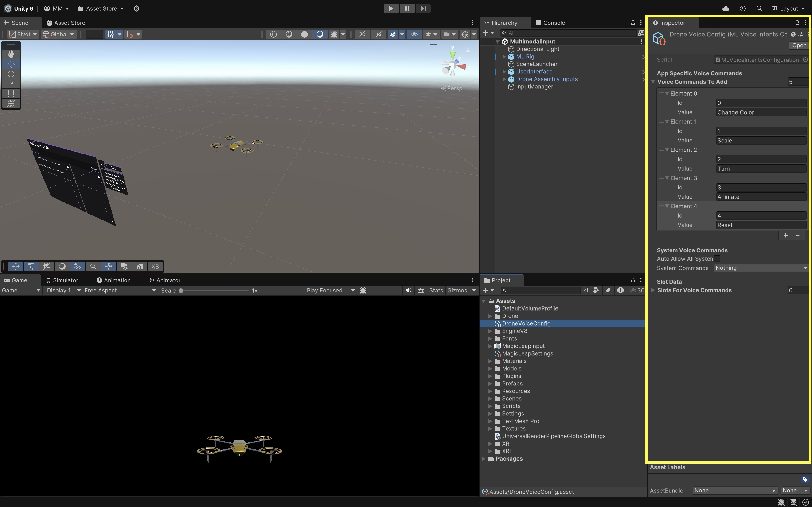The width and height of the screenshot is (812, 507).
Task: Click the Play button
Action: tap(391, 8)
